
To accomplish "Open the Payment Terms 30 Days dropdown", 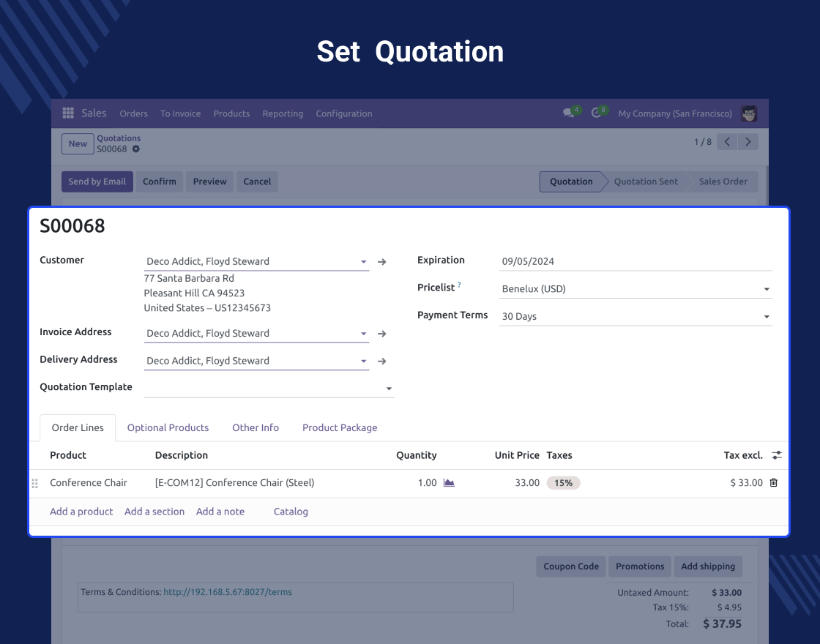I will [x=767, y=317].
